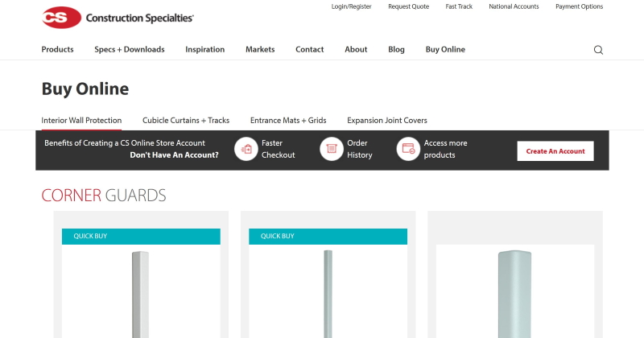View Payment Options
The width and height of the screenshot is (644, 338).
pos(579,6)
